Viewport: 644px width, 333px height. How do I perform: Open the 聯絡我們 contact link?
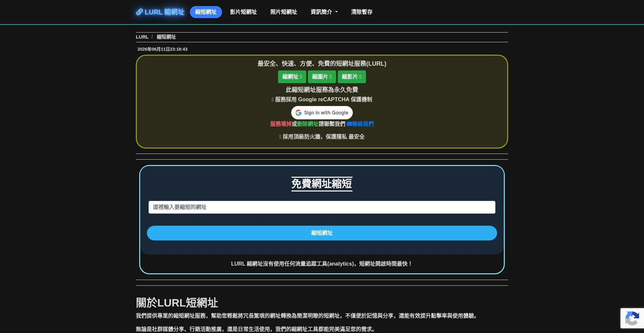[360, 124]
